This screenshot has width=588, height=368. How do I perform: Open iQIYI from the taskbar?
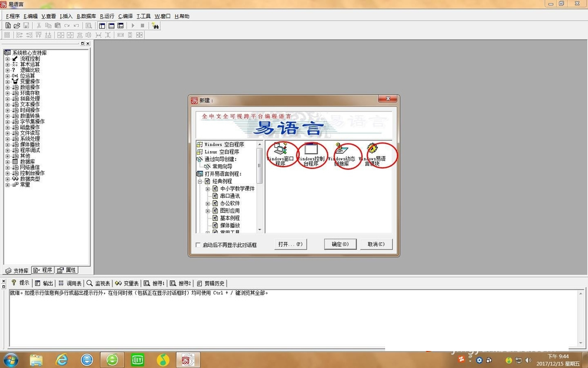point(138,359)
